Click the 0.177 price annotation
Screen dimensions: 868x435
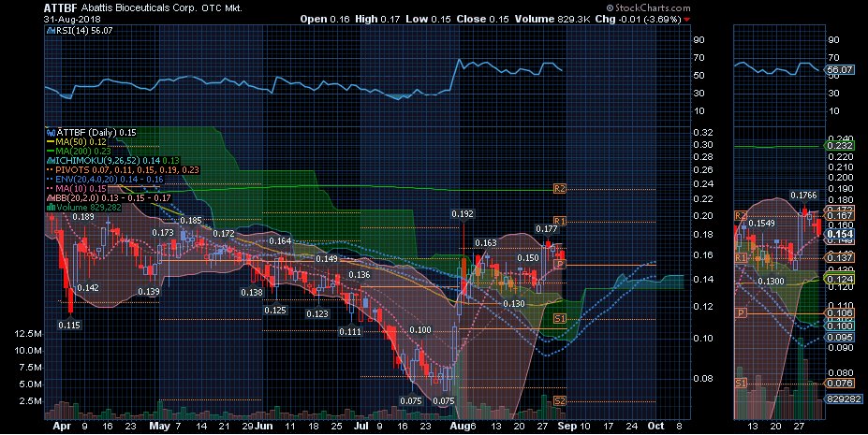pos(547,229)
